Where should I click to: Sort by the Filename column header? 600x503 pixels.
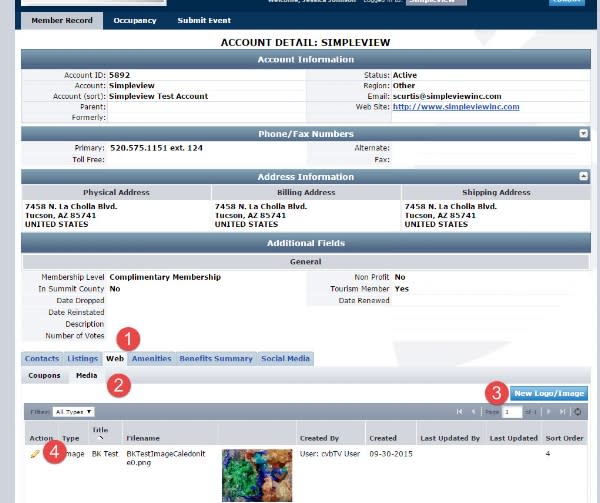tap(143, 438)
